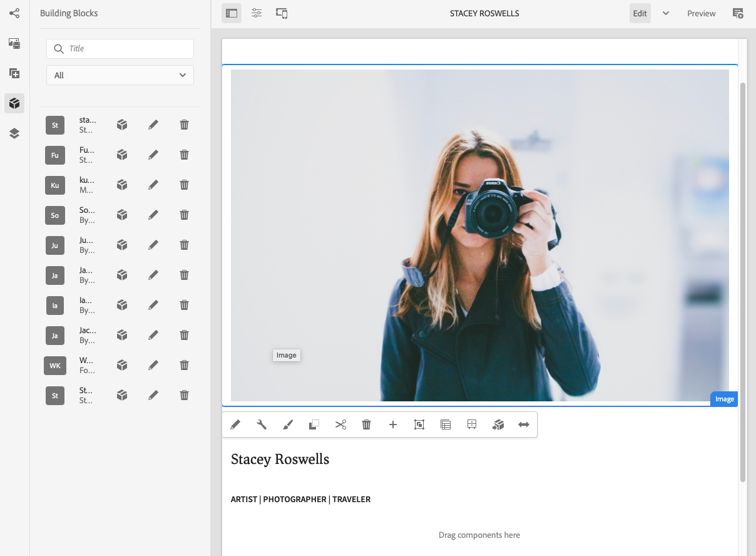Select the Edit mode button

640,13
